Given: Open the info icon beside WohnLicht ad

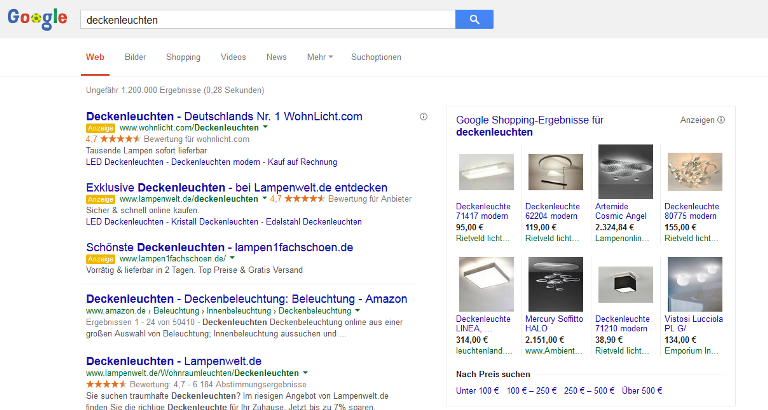Looking at the screenshot, I should pyautogui.click(x=424, y=117).
